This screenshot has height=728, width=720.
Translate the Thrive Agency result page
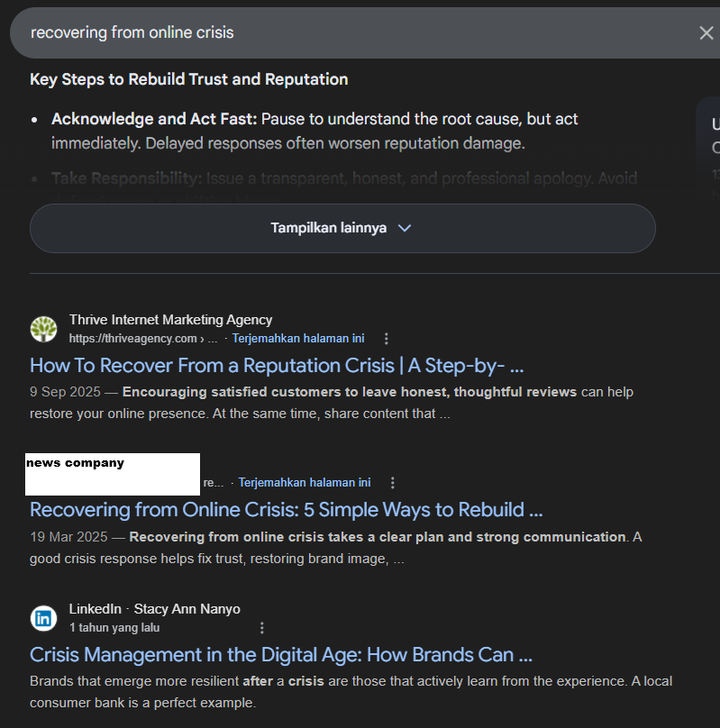(298, 339)
